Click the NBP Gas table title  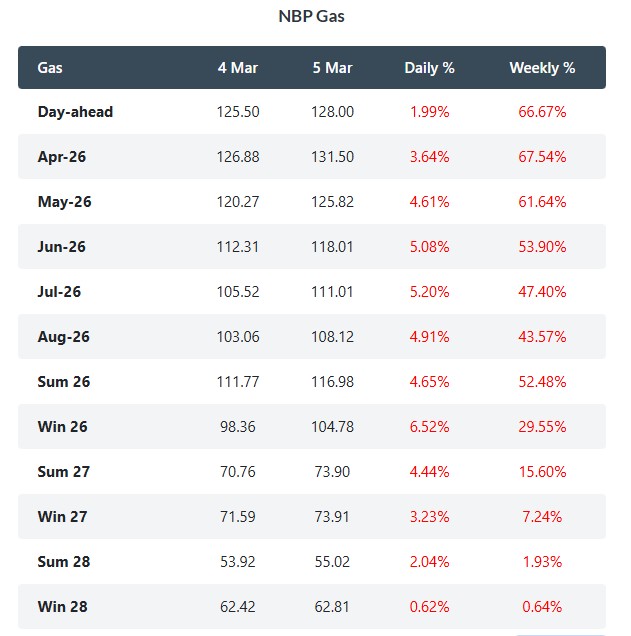311,16
